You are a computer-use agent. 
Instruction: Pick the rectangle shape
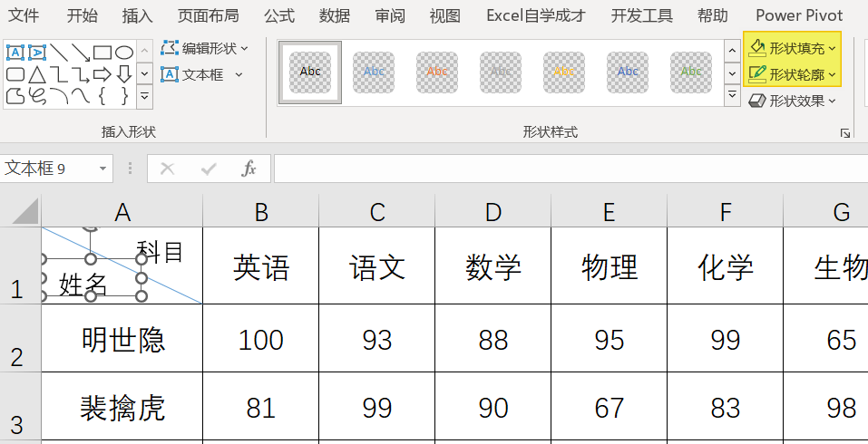tap(102, 53)
